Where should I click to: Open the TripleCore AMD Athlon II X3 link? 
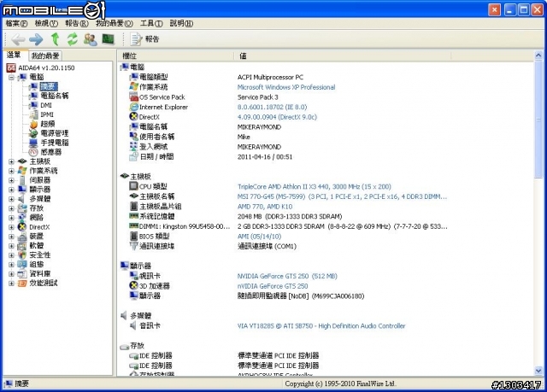point(314,187)
